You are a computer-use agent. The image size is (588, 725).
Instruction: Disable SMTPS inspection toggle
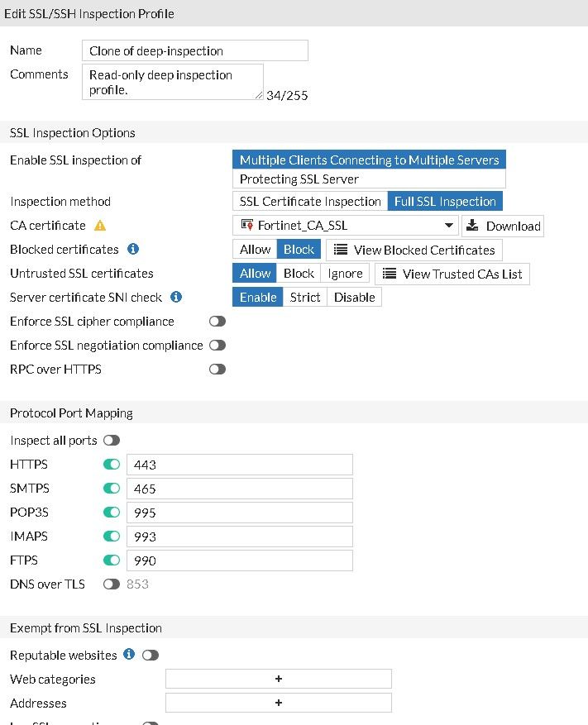pos(112,489)
